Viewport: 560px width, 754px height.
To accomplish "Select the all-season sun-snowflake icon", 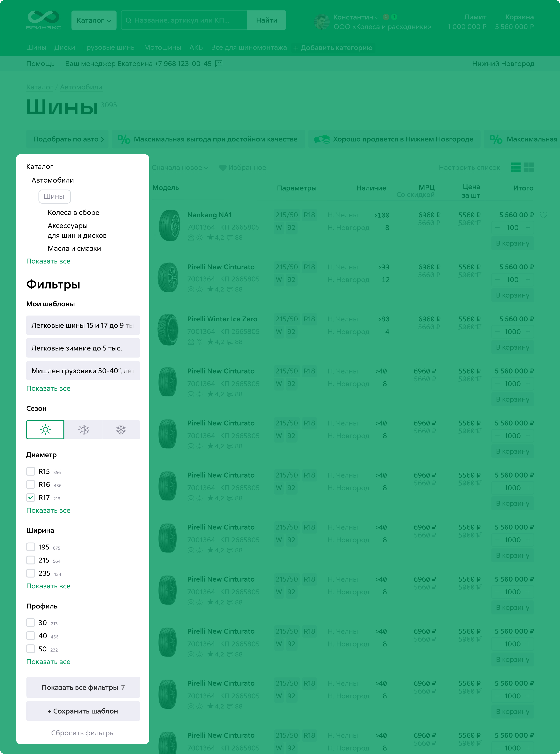I will click(x=83, y=430).
